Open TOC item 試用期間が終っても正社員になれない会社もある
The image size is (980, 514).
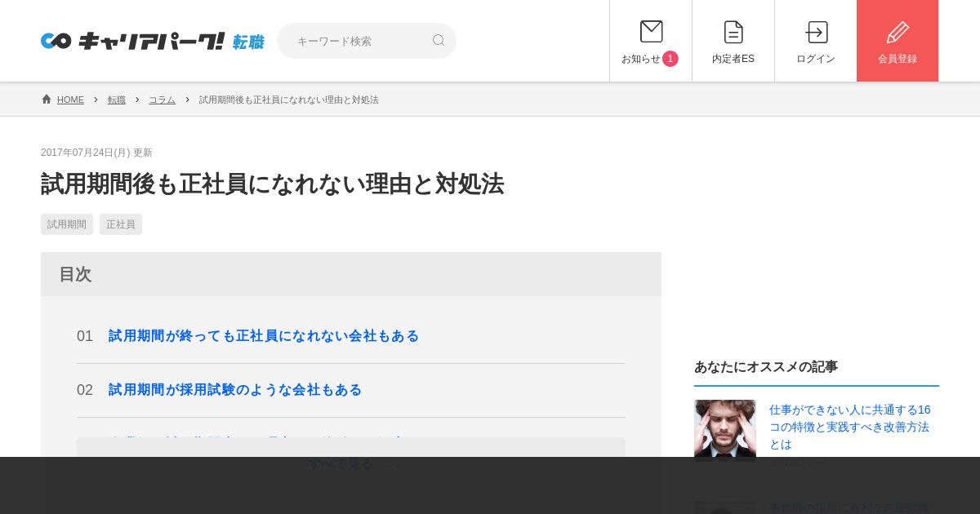pos(264,336)
